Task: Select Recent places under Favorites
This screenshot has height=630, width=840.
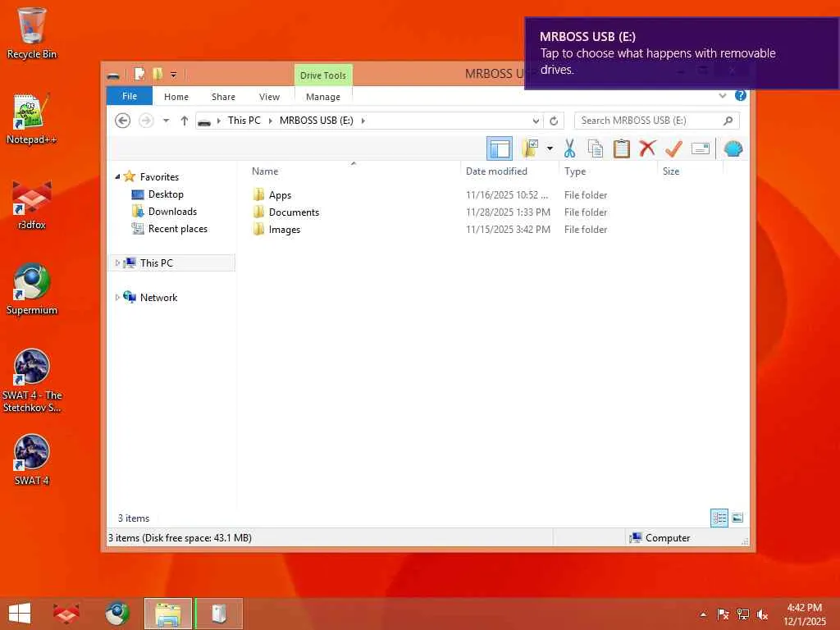Action: pyautogui.click(x=177, y=228)
